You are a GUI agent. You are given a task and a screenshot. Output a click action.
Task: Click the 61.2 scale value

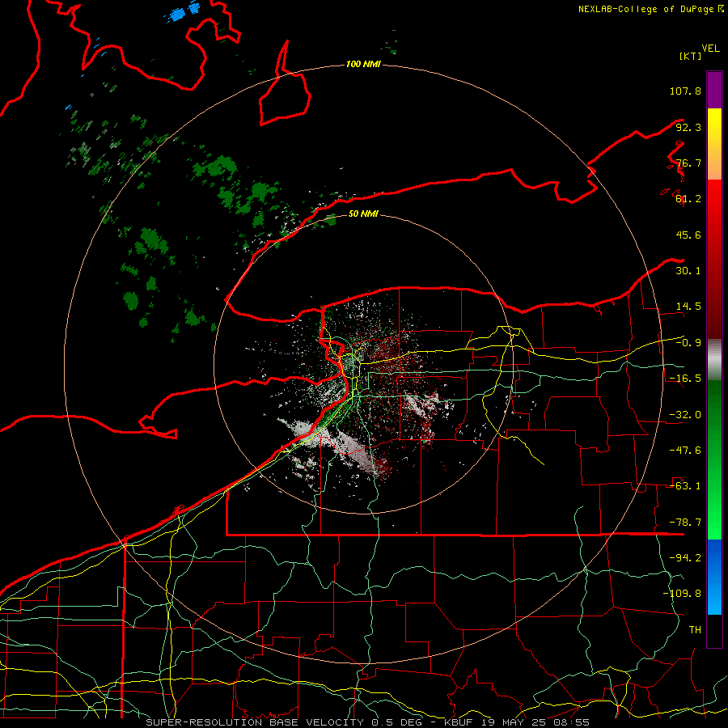pyautogui.click(x=688, y=199)
